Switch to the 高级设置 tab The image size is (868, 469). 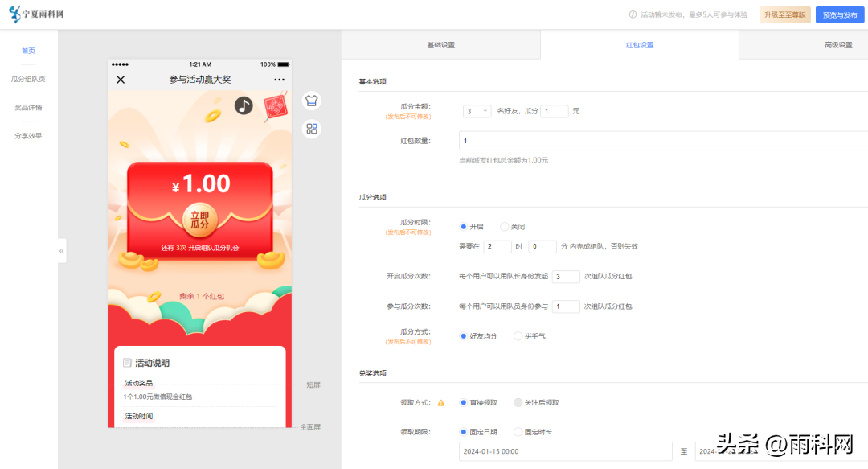tap(837, 45)
